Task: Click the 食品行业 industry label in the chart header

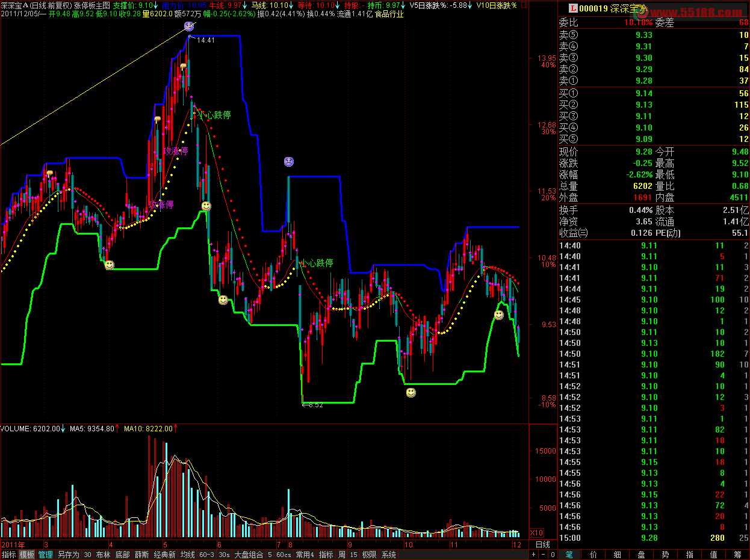Action: 389,13
